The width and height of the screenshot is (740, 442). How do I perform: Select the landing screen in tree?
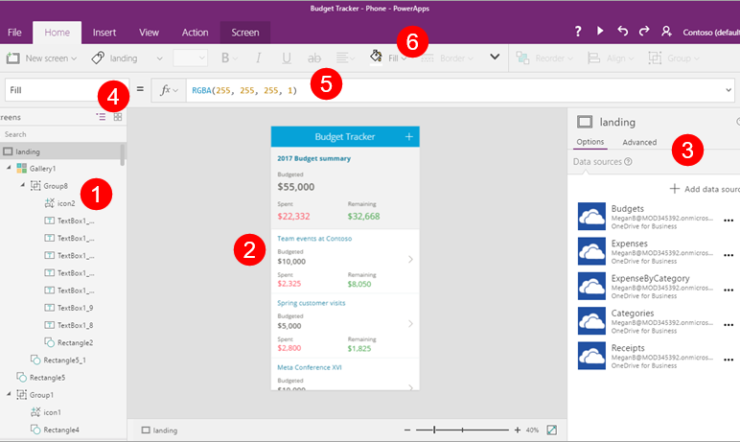click(60, 151)
